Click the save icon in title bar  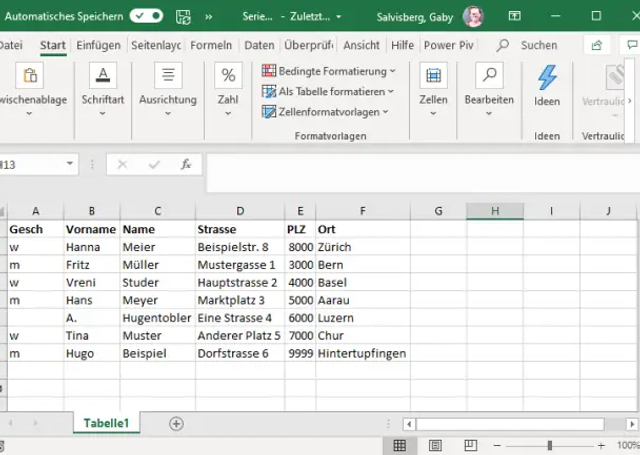[183, 17]
